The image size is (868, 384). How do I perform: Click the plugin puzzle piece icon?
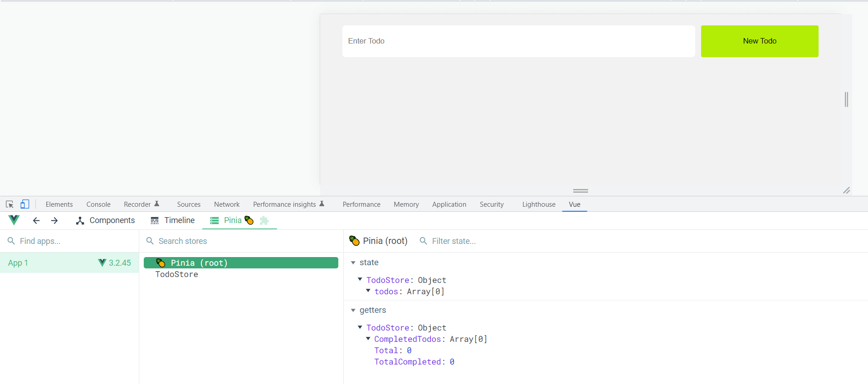pos(264,220)
